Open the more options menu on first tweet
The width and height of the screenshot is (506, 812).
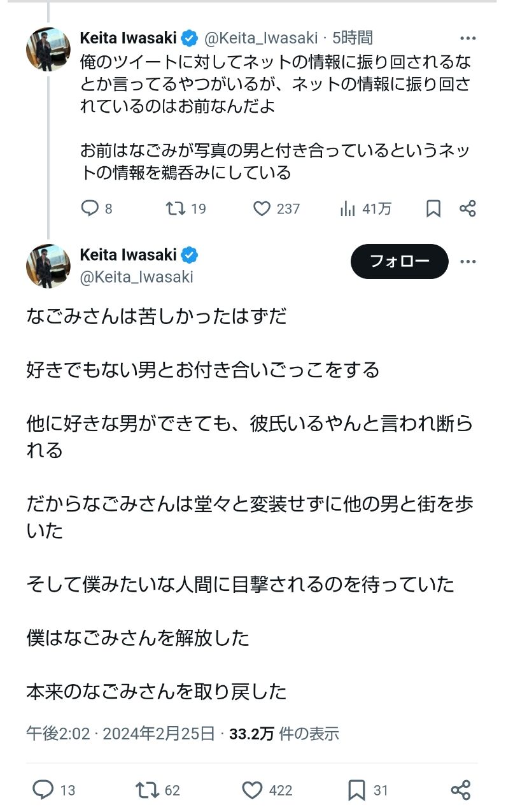click(468, 39)
